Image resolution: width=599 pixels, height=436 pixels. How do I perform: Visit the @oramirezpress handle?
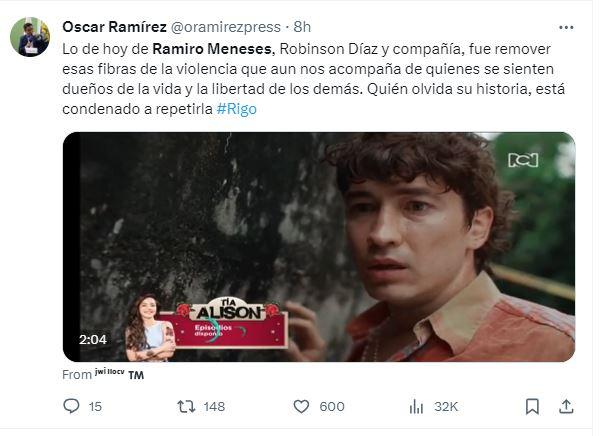point(225,27)
